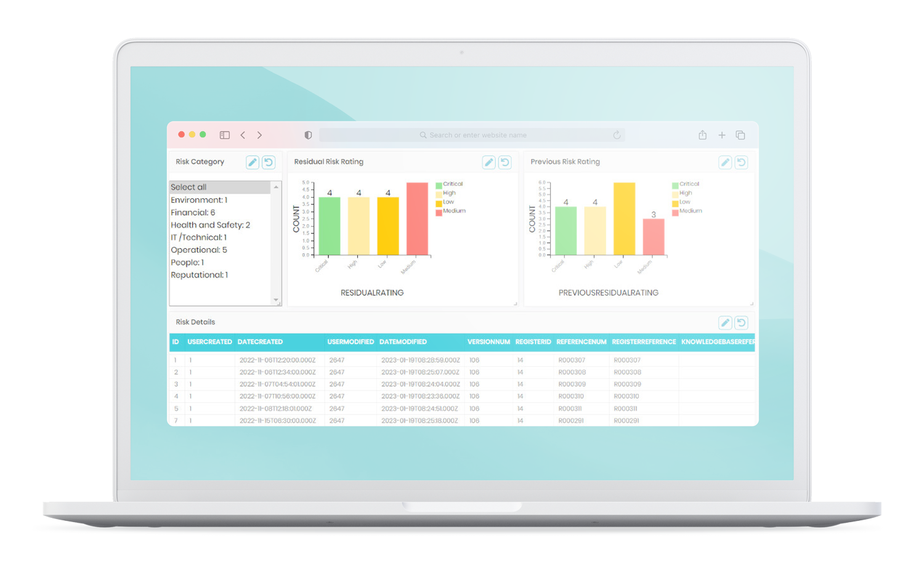Add a new browser tab with plus
Screen dimensions: 924x588
pyautogui.click(x=721, y=135)
